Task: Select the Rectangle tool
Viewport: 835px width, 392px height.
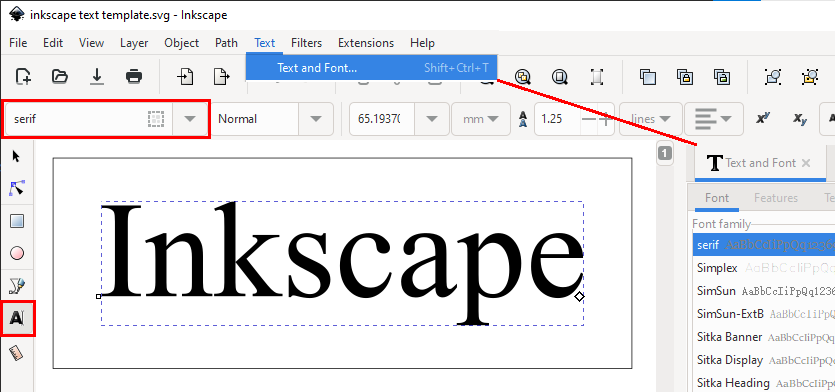Action: click(17, 221)
